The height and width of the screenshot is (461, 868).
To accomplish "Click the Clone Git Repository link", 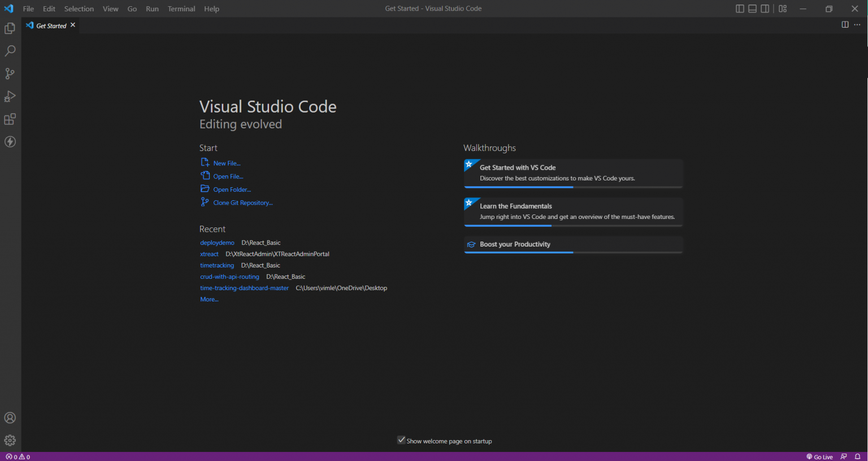I will coord(242,203).
